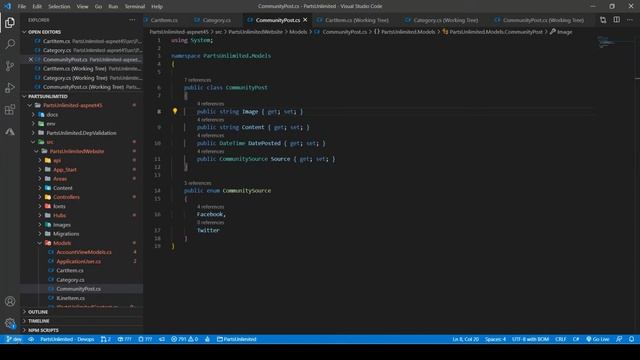This screenshot has height=360, width=640.
Task: Click the code minimap preview
Action: click(x=607, y=42)
